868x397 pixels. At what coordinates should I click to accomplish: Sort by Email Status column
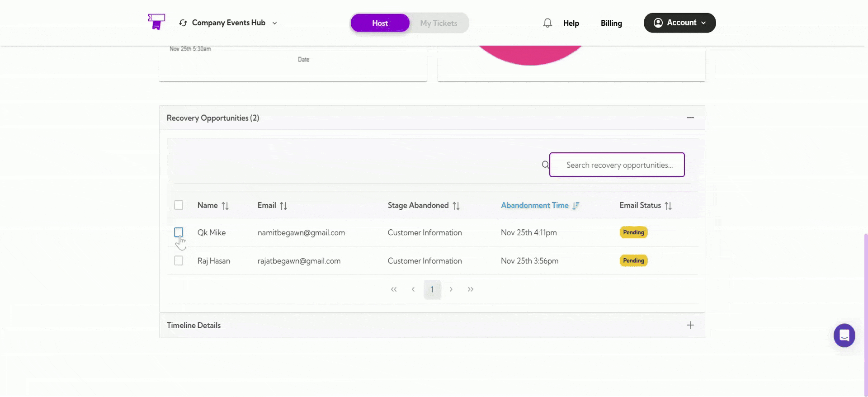[x=668, y=206]
